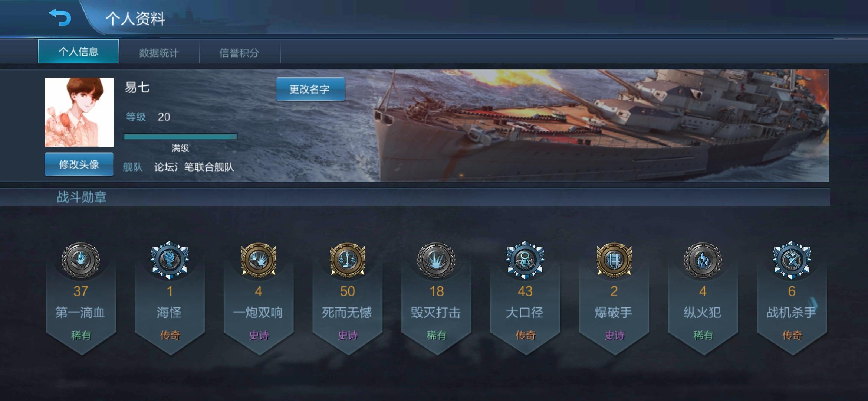
Task: Click the player avatar picture
Action: 79,112
